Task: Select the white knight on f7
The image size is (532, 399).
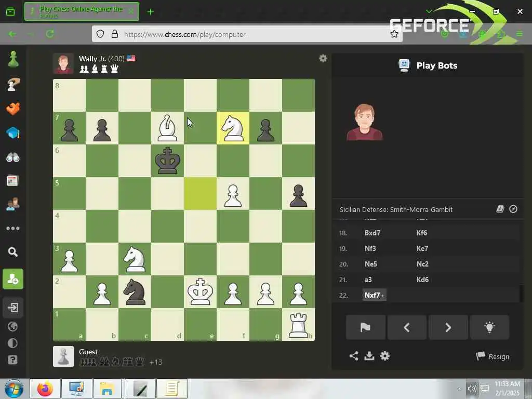Action: click(x=233, y=128)
